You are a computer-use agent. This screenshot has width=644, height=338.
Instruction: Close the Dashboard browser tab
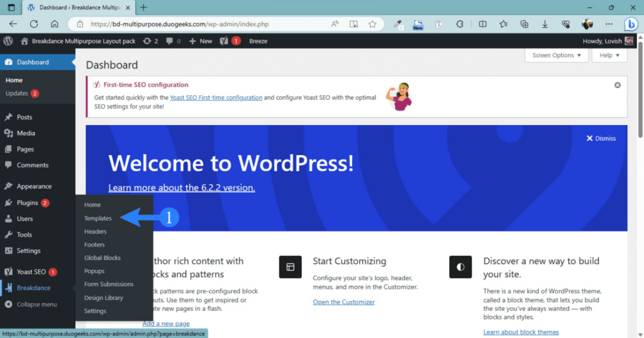tap(128, 8)
